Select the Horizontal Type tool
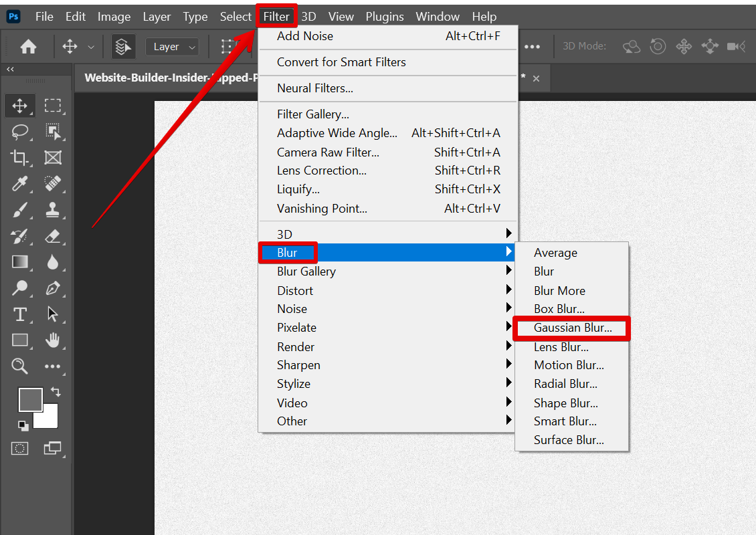This screenshot has width=756, height=535. click(20, 314)
